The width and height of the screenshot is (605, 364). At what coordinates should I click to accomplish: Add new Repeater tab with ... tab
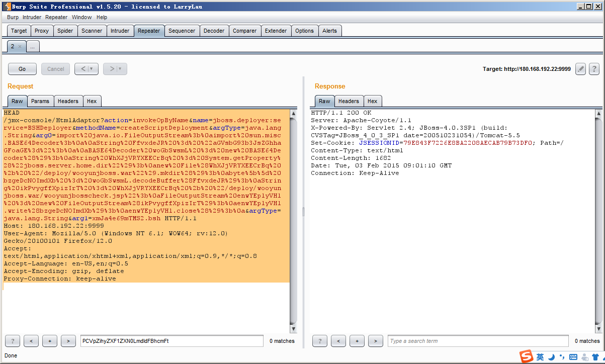tap(32, 46)
